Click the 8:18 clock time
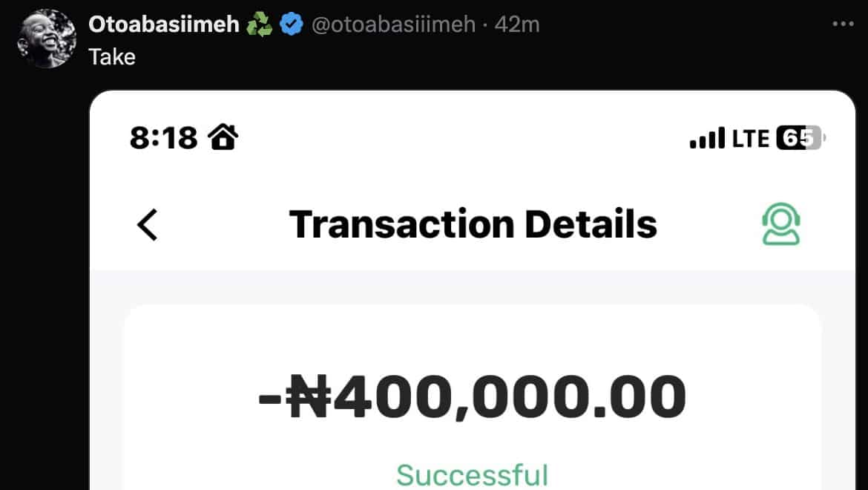Screen dimensions: 868x490 (163, 137)
